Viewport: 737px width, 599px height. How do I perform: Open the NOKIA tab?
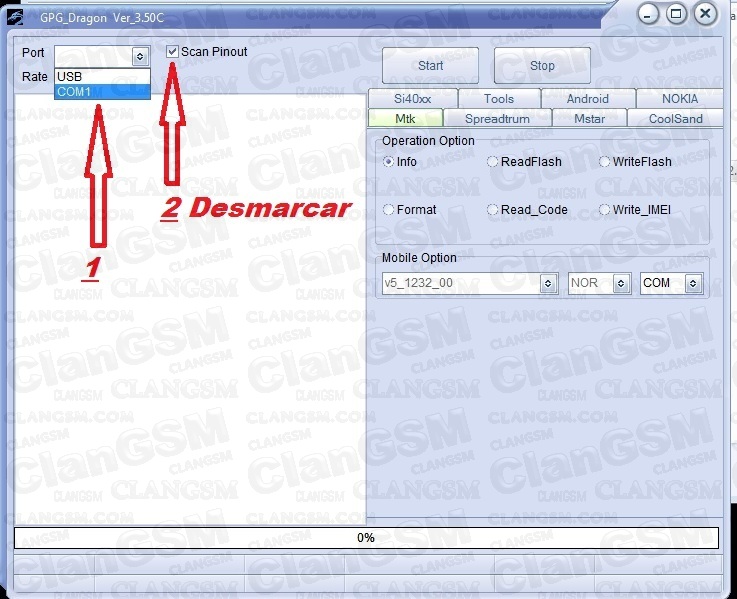[x=680, y=99]
